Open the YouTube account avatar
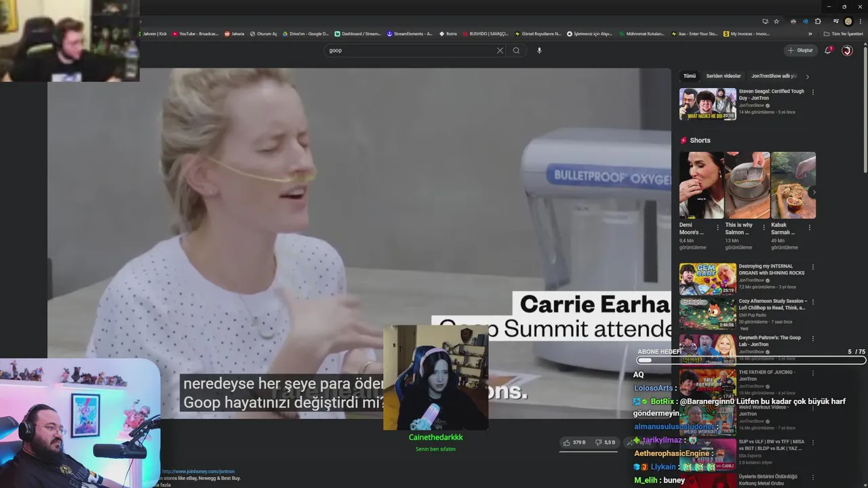 click(847, 50)
